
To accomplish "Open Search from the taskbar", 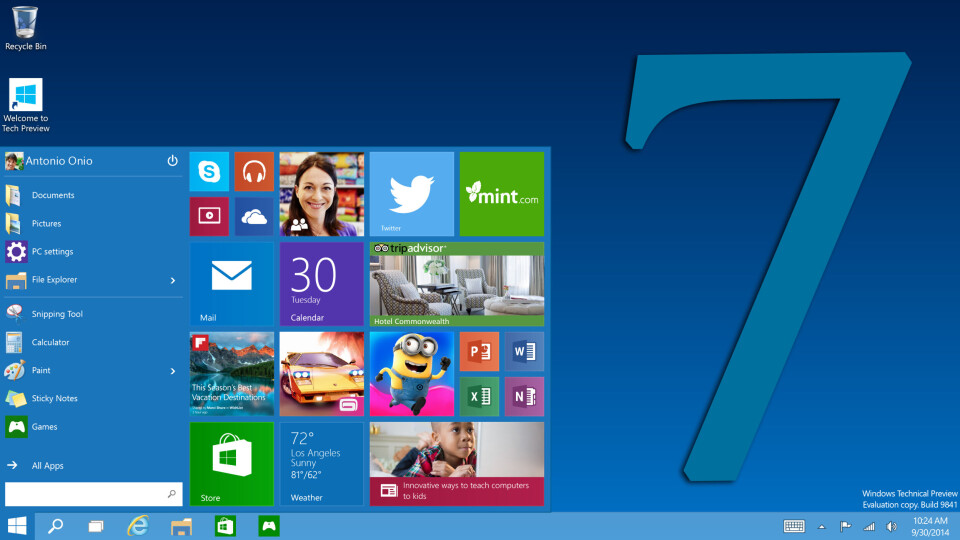I will [x=56, y=526].
